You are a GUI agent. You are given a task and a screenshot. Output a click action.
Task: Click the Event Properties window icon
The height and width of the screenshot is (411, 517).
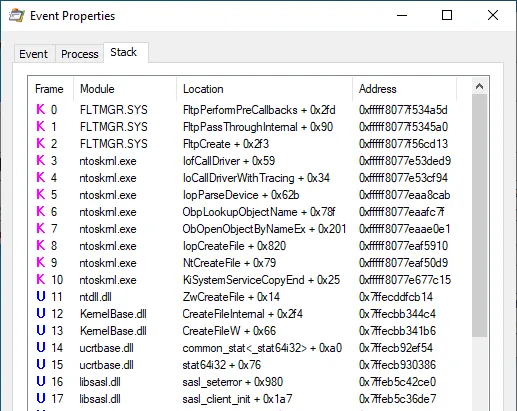point(17,16)
